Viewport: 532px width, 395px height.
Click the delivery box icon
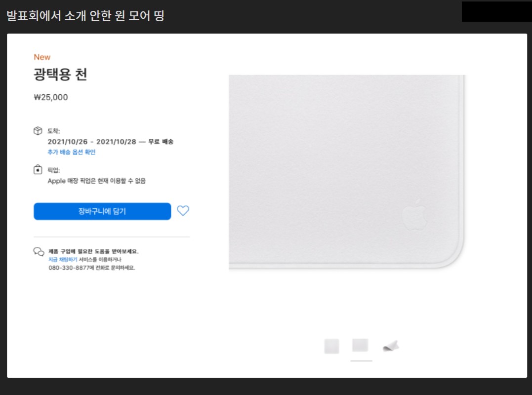point(38,131)
